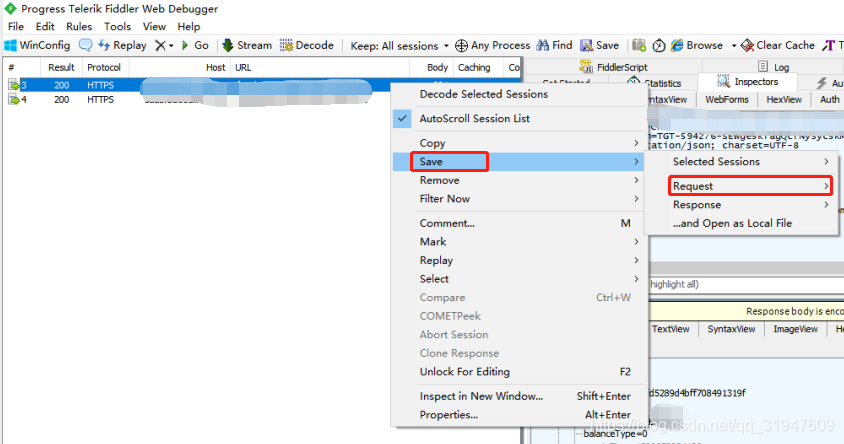Toggle the Decode toolbar button
The width and height of the screenshot is (844, 444).
click(x=307, y=45)
